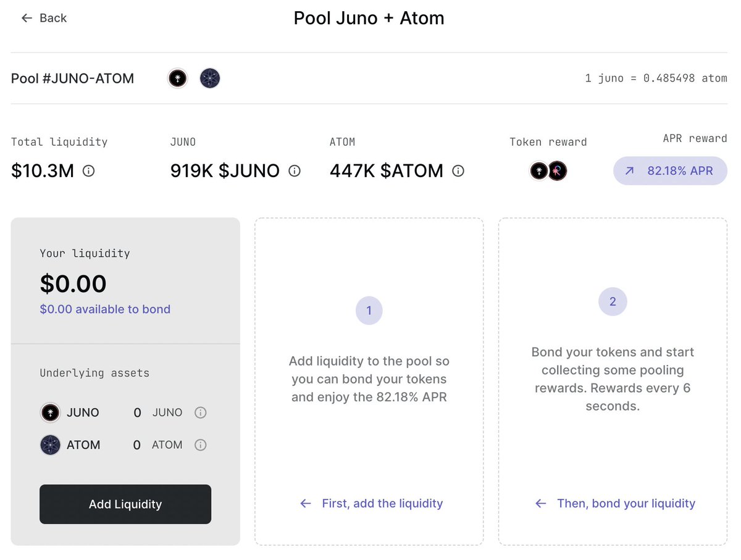Open info icon on the JUNO underlying asset row
Screen dimensions: 741x560
(200, 412)
